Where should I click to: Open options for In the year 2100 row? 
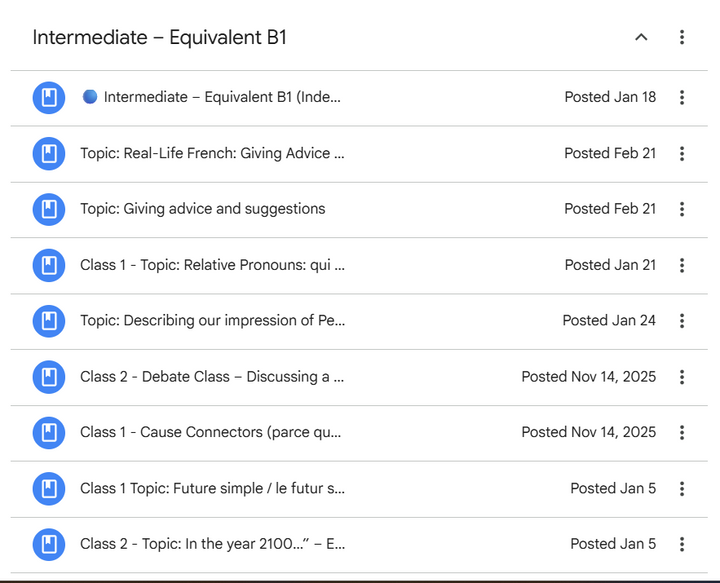tap(682, 544)
